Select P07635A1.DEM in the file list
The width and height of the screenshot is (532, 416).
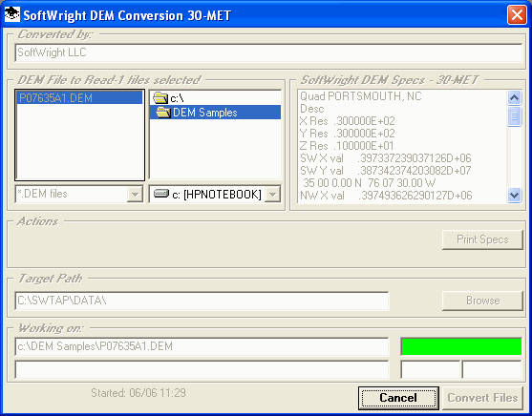[79, 98]
